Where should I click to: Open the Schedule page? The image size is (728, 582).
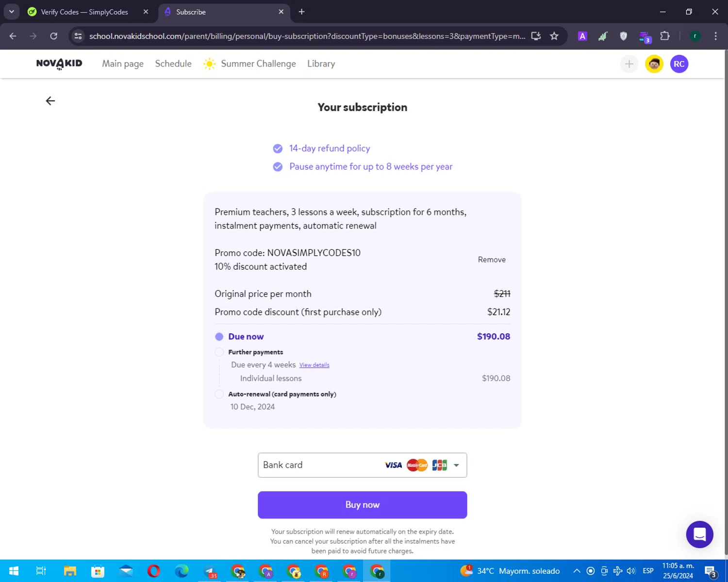point(173,64)
